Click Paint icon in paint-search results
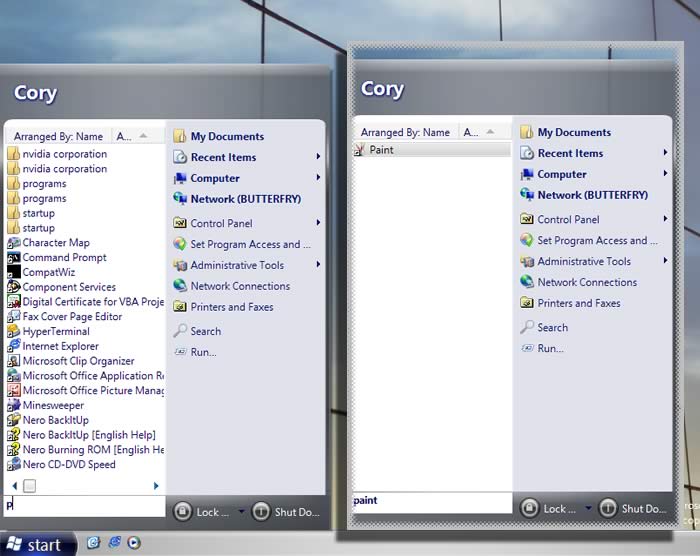The width and height of the screenshot is (700, 556). [x=360, y=150]
